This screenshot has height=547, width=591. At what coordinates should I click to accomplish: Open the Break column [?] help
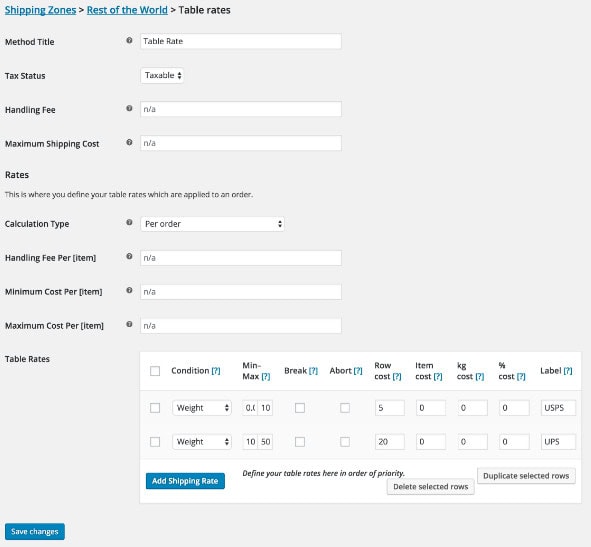313,371
